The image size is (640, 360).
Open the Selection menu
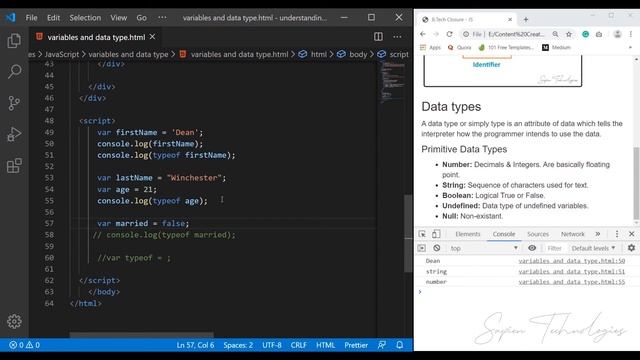point(85,18)
